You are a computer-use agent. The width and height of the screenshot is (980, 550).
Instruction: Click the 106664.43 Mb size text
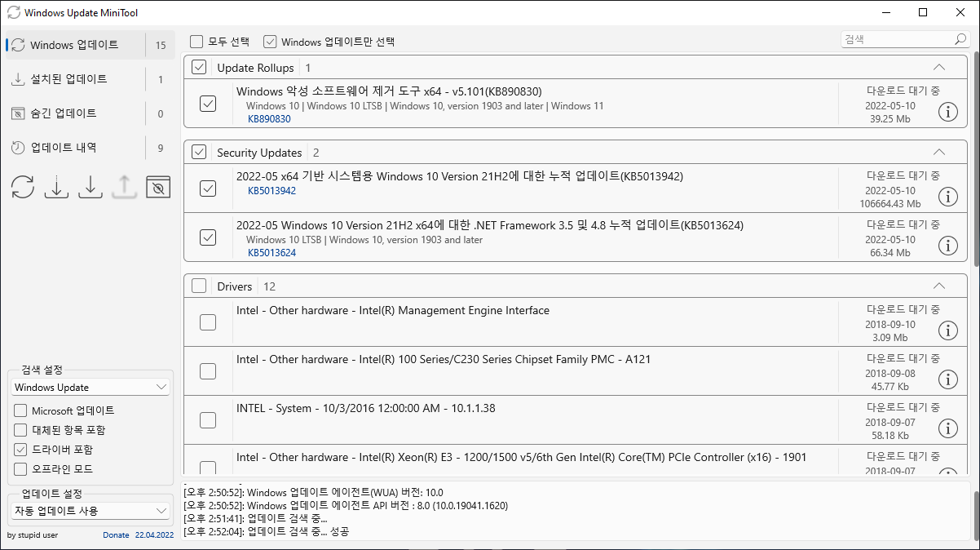890,204
